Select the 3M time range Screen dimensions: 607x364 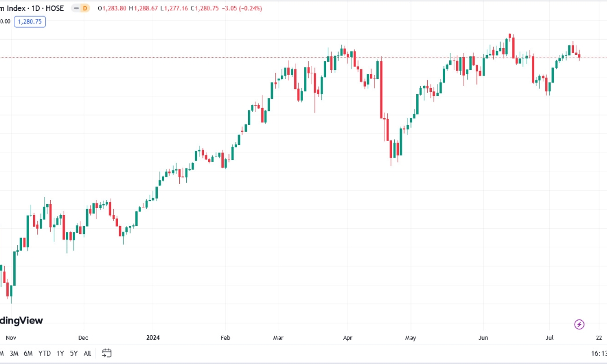click(14, 353)
